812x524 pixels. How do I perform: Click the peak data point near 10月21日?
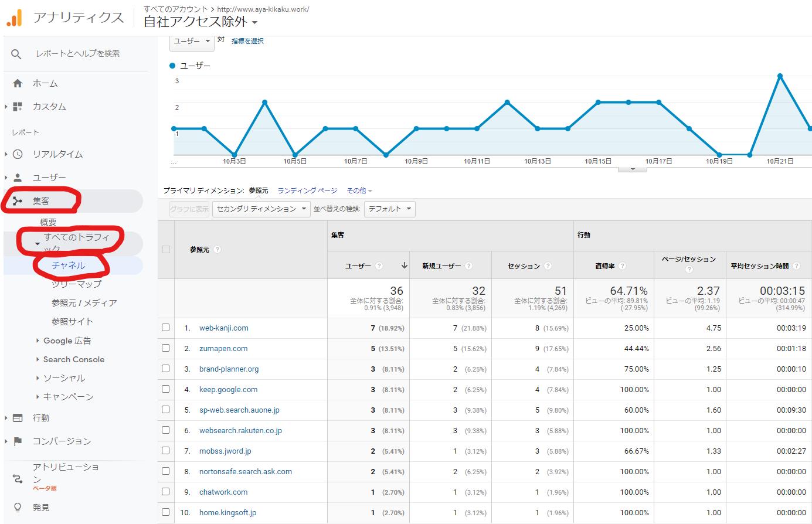[x=780, y=76]
